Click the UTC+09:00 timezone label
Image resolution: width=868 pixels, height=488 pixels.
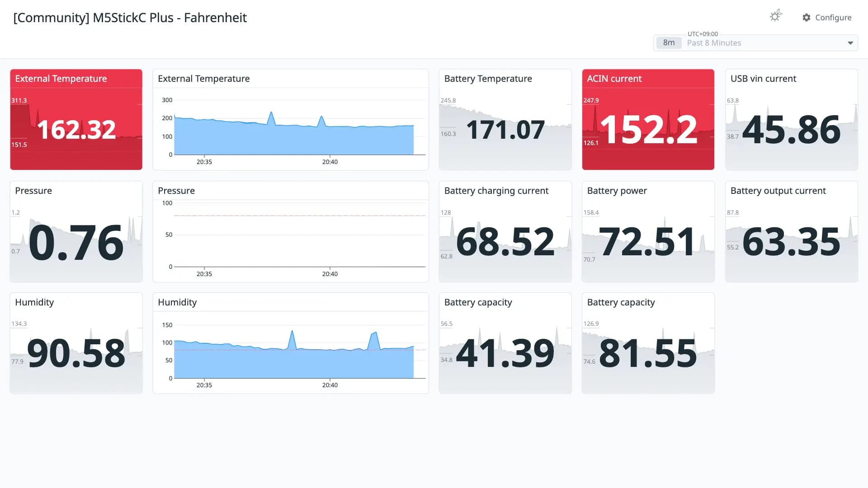coord(703,34)
